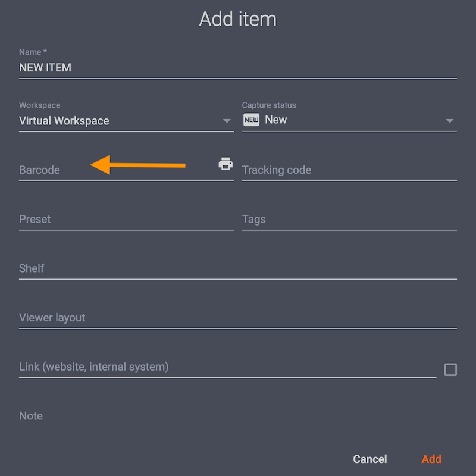Image resolution: width=476 pixels, height=476 pixels.
Task: Toggle the checkbox beside the Link field
Action: 450,369
